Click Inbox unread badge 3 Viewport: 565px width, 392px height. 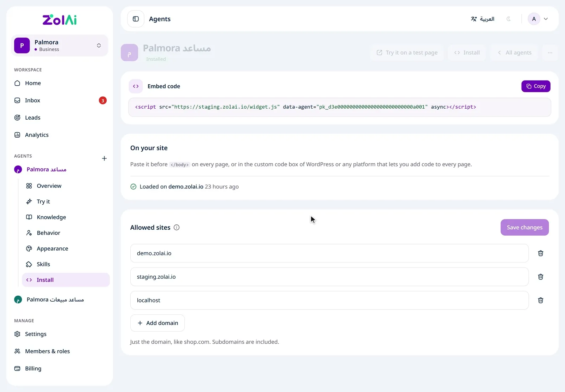103,101
